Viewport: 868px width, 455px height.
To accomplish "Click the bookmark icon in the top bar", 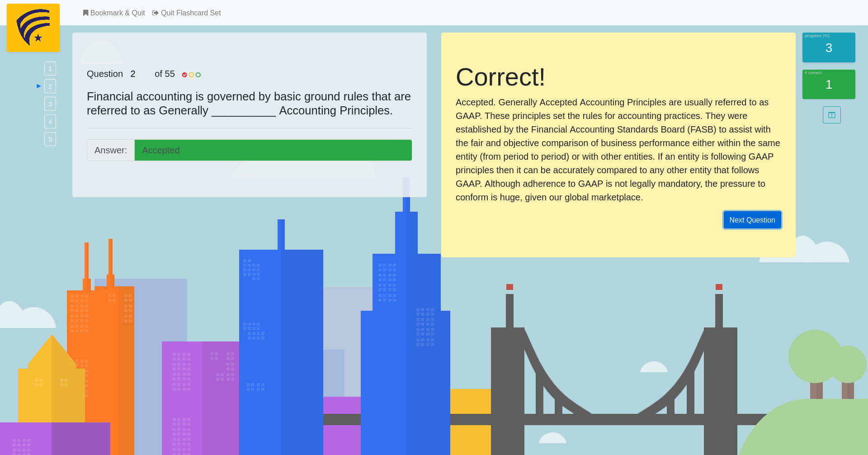I will pos(85,13).
